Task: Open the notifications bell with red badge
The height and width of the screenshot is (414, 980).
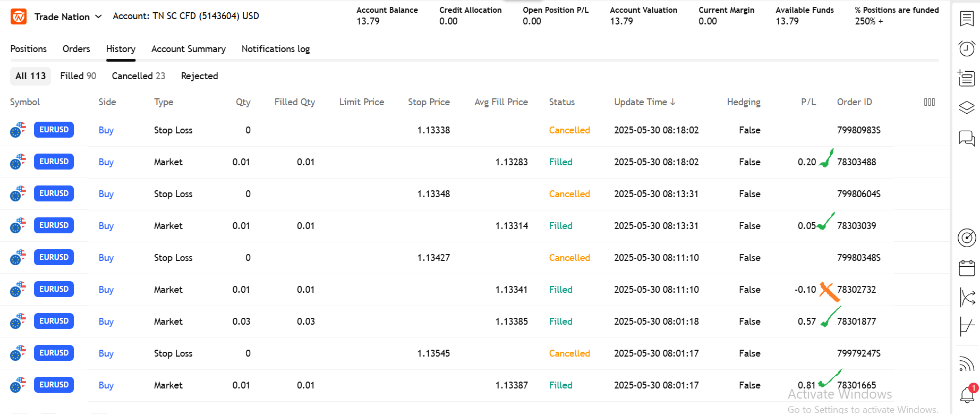Action: (967, 394)
